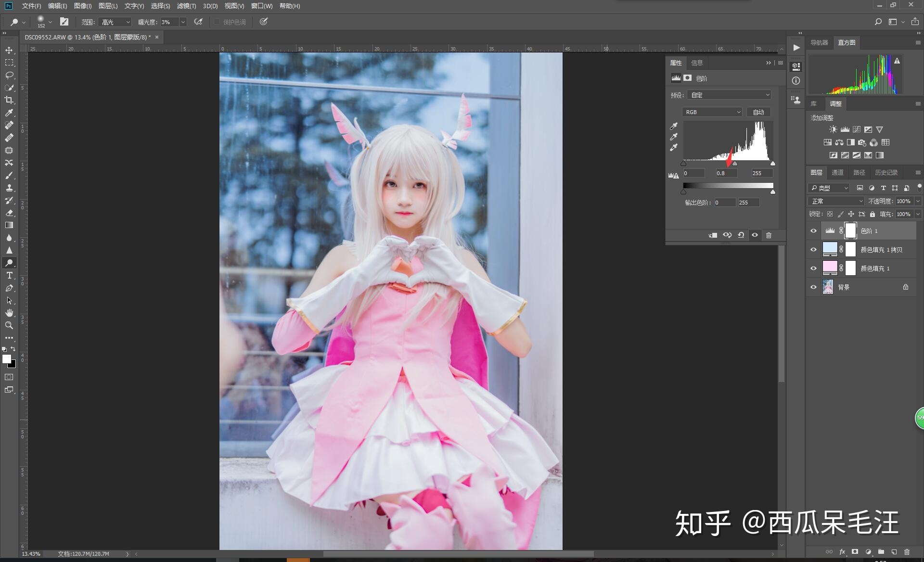Screen dimensions: 924x562
Task: Open the 图像(I) menu
Action: tap(83, 6)
